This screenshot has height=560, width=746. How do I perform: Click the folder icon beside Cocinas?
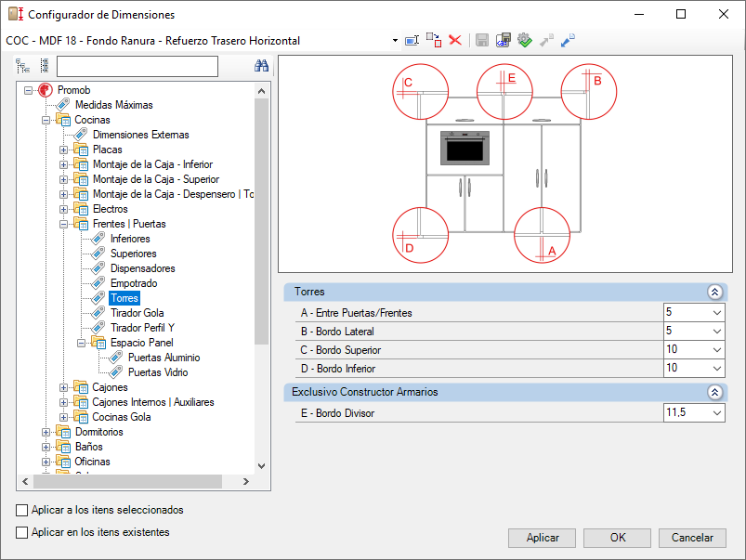click(x=63, y=120)
